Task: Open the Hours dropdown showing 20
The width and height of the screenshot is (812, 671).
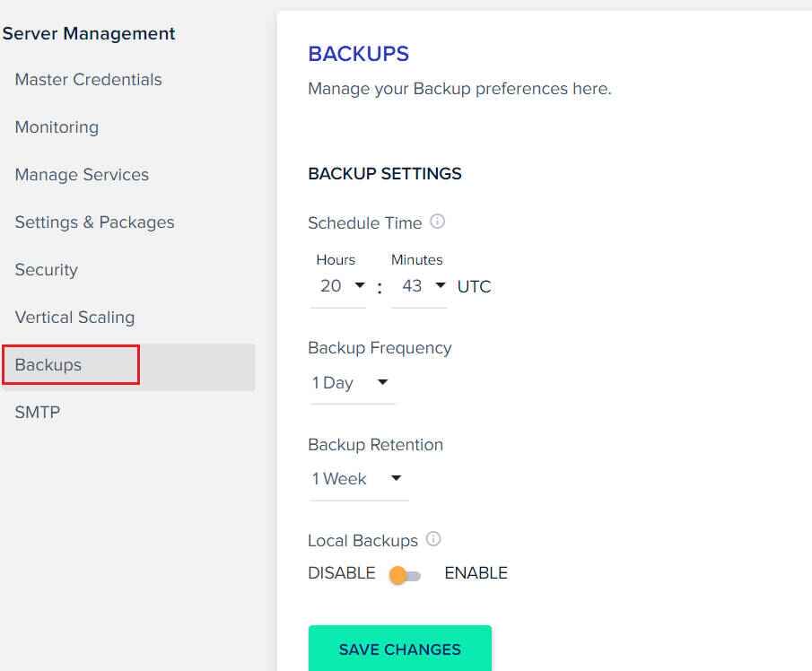Action: 338,286
